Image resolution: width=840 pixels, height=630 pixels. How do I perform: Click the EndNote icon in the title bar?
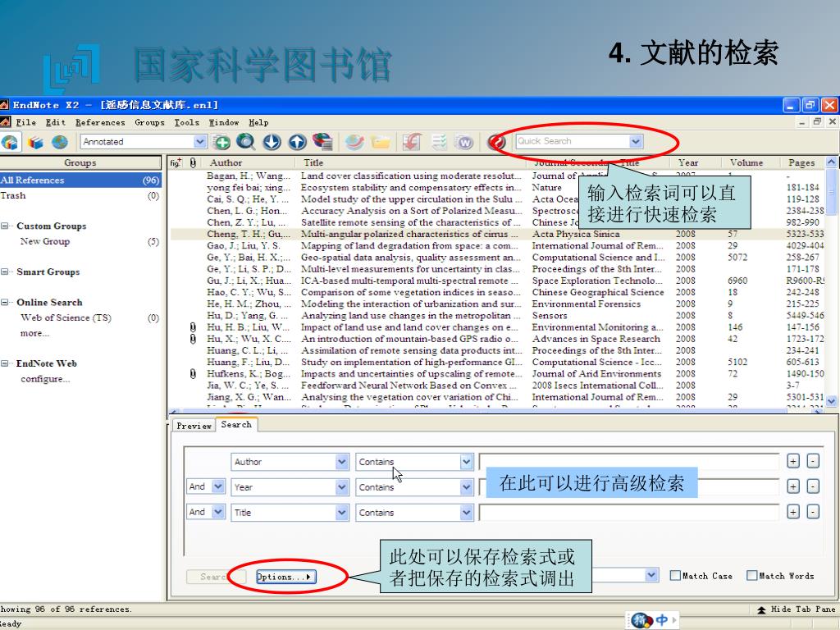4,105
